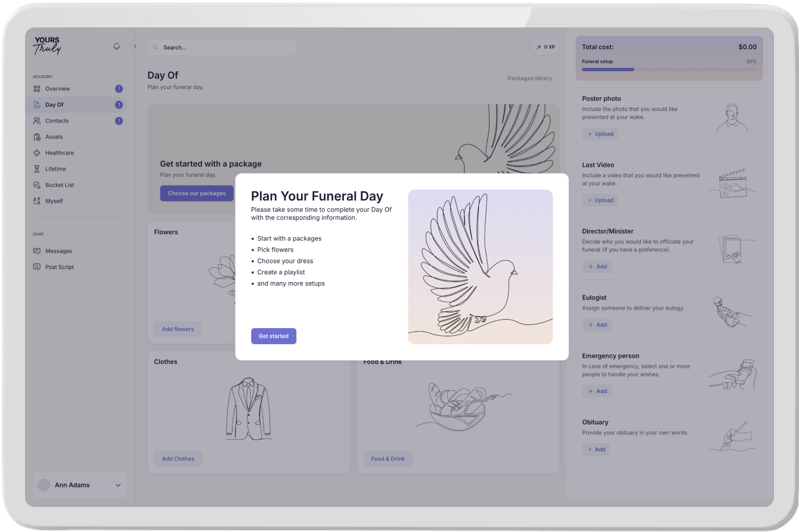Open the Post Script label in sidebar
The image size is (799, 532).
(x=60, y=267)
